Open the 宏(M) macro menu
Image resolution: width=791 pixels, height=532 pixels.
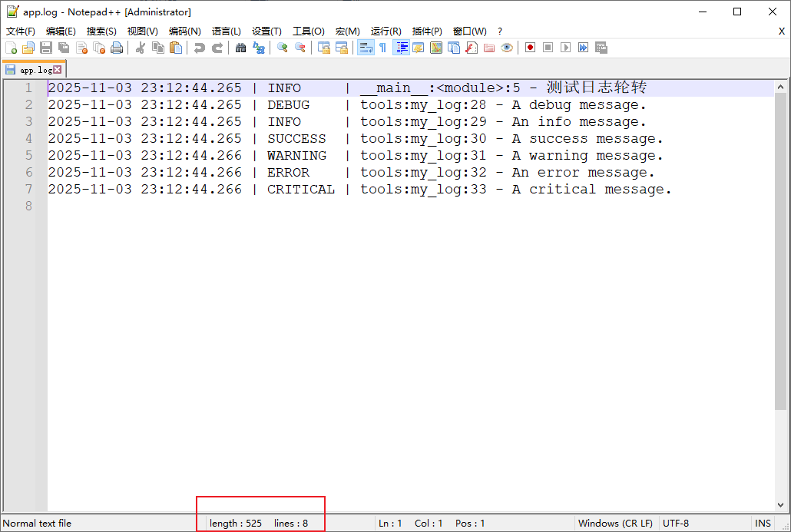click(x=347, y=31)
